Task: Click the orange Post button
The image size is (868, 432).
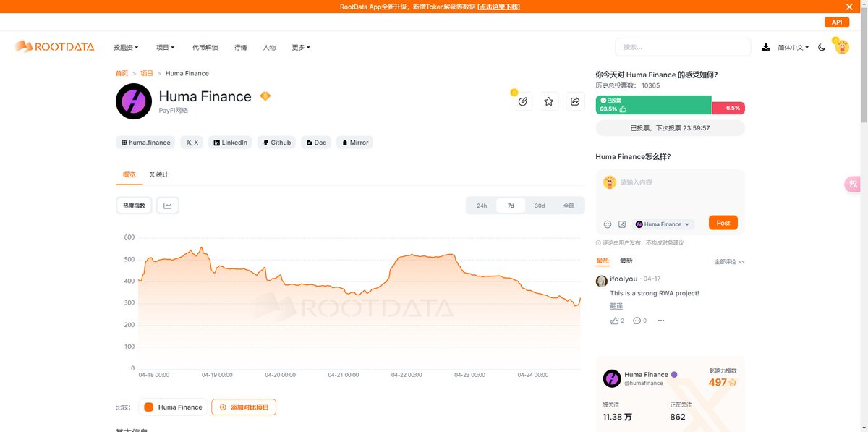Action: 723,223
